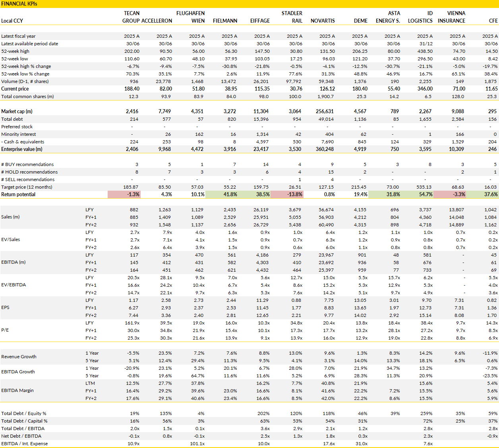The image size is (499, 448).
Task: Click the 52-week high row label
Action: tap(15, 51)
